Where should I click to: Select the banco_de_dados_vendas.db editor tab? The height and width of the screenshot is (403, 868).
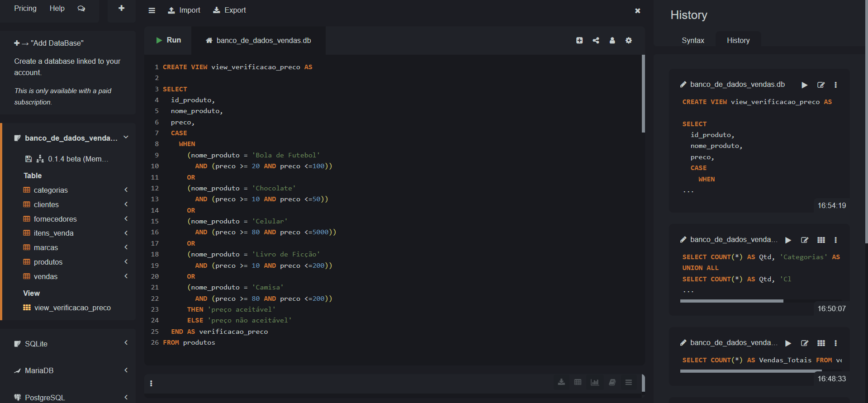[x=259, y=41]
